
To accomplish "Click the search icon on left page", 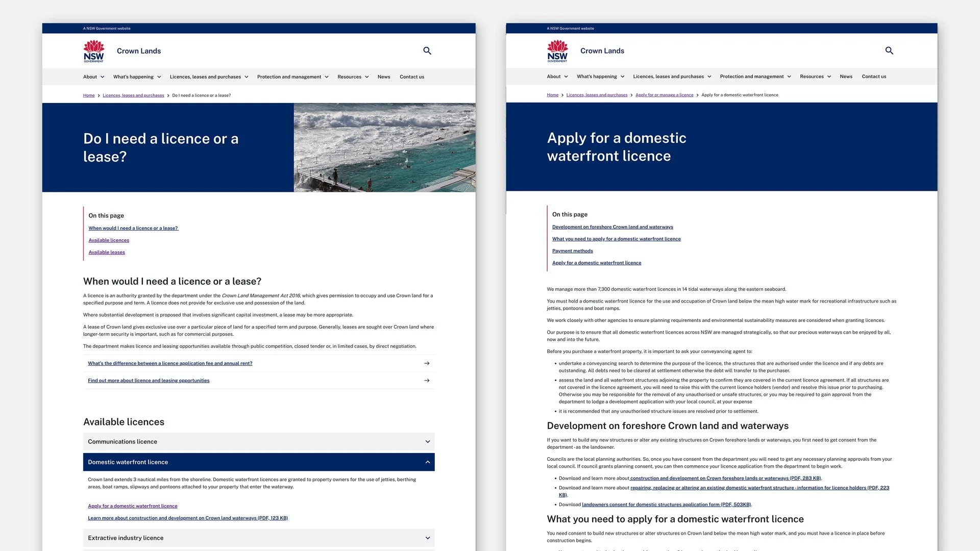I will (x=427, y=51).
